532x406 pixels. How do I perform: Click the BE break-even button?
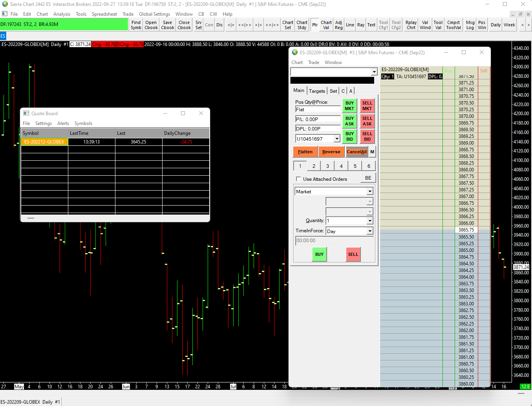click(368, 178)
